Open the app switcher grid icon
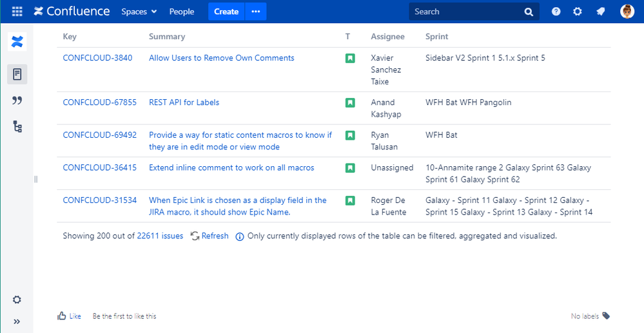Viewport: 644px width, 333px height. click(17, 12)
